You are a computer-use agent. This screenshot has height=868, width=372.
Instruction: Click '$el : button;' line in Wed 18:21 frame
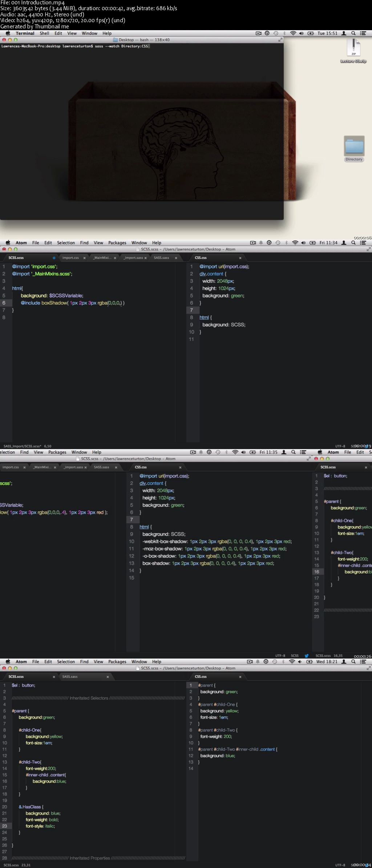pos(23,685)
